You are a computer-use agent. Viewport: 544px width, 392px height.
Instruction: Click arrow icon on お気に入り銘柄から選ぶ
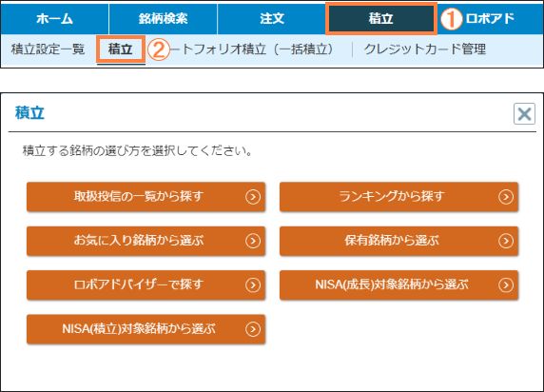tap(253, 241)
